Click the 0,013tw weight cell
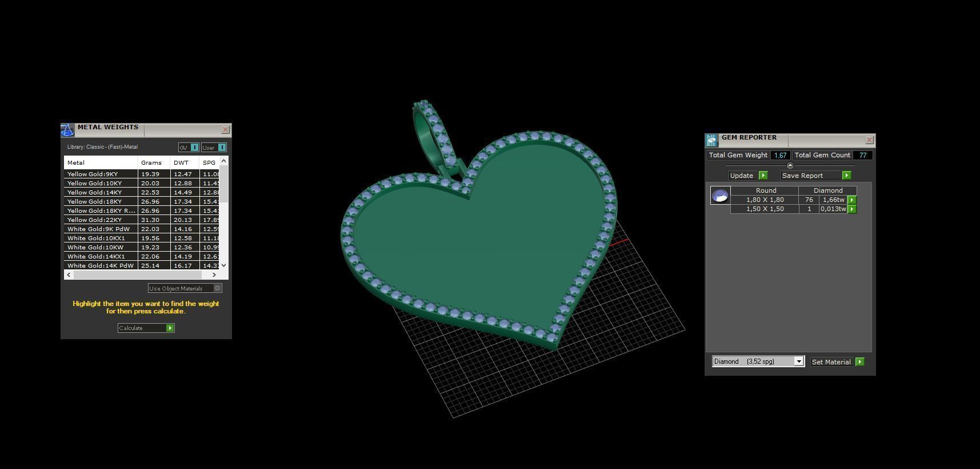The image size is (980, 469). [833, 209]
